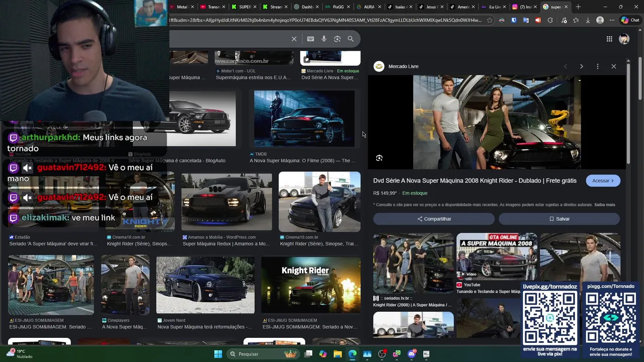
Task: Switch to the Instagram tab
Action: point(523,7)
